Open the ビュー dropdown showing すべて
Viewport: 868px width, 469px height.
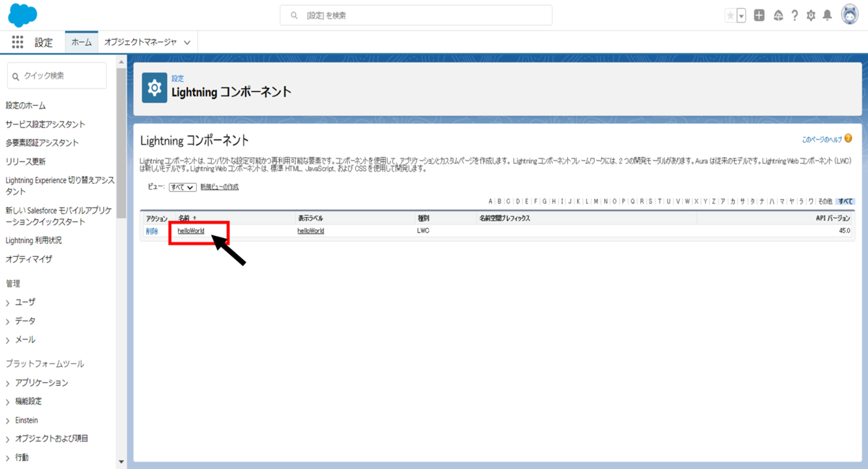(182, 187)
